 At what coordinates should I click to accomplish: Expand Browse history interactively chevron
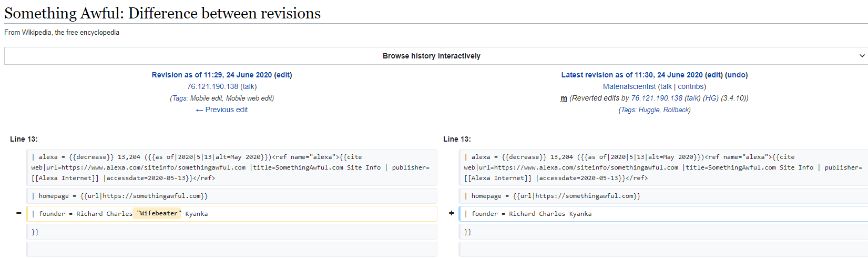point(862,56)
